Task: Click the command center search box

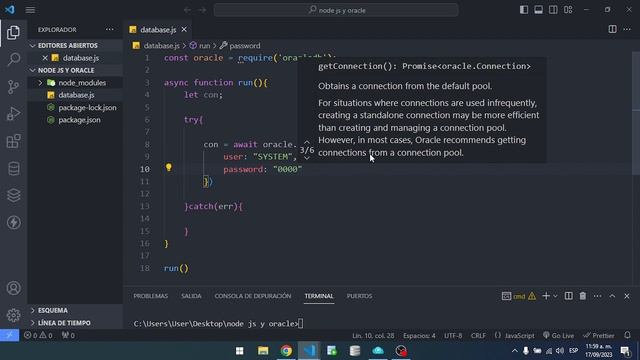Action: (x=336, y=10)
